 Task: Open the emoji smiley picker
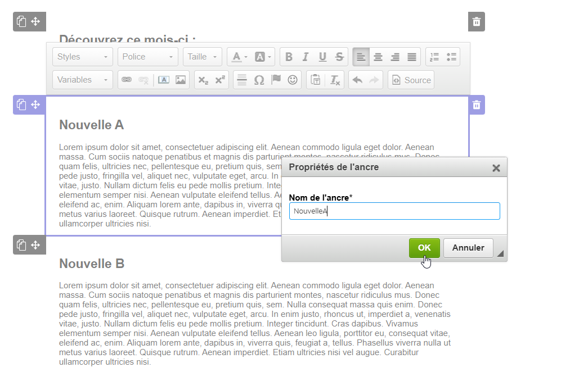[293, 80]
